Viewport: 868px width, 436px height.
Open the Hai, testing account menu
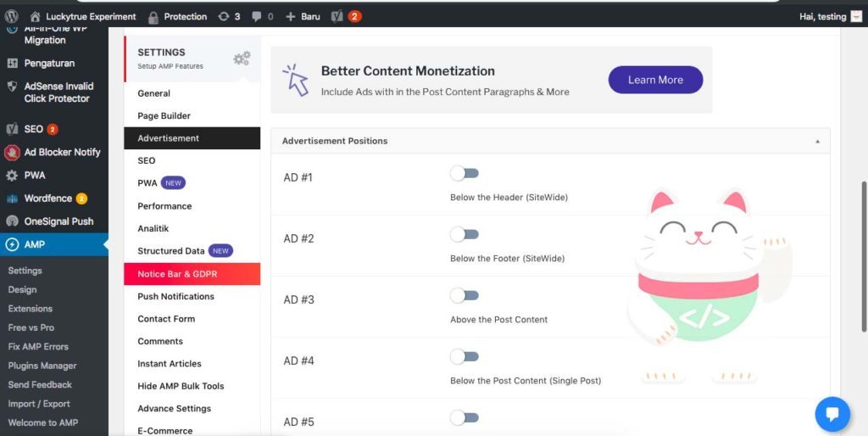(822, 17)
